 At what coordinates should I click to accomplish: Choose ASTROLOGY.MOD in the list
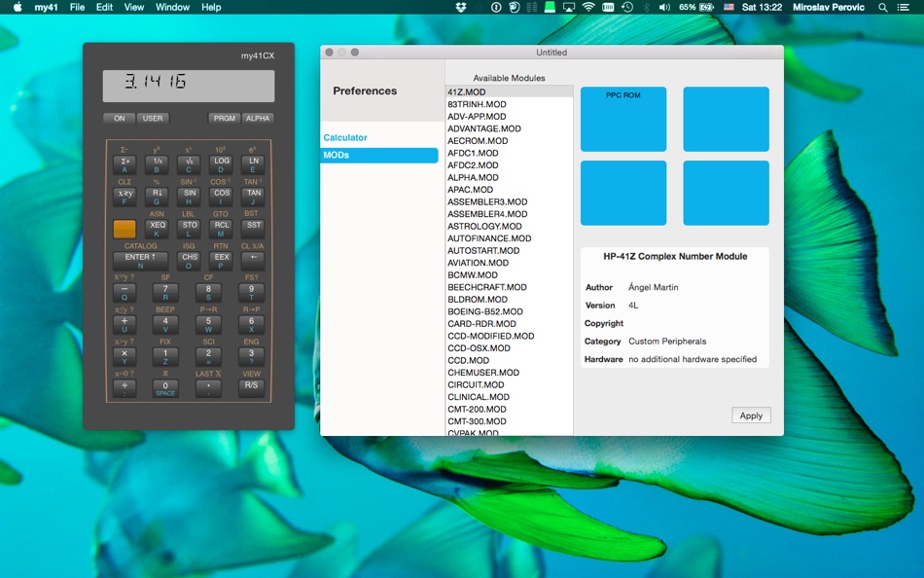[509, 226]
